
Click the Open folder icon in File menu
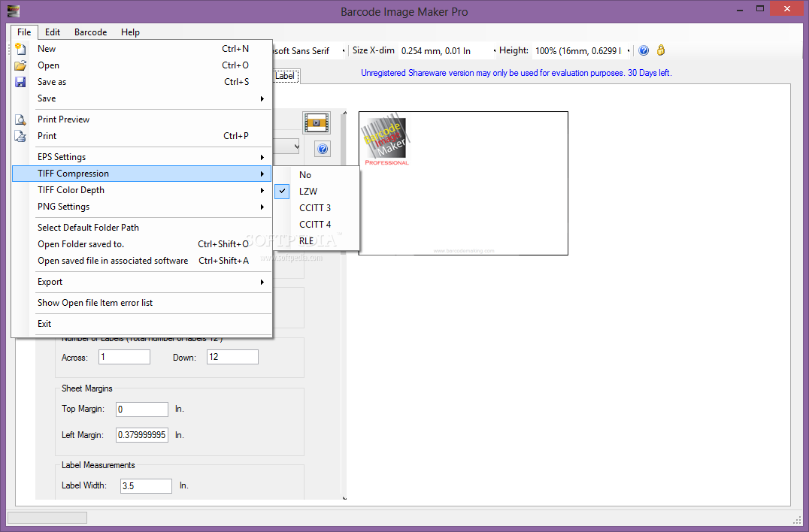pyautogui.click(x=20, y=65)
